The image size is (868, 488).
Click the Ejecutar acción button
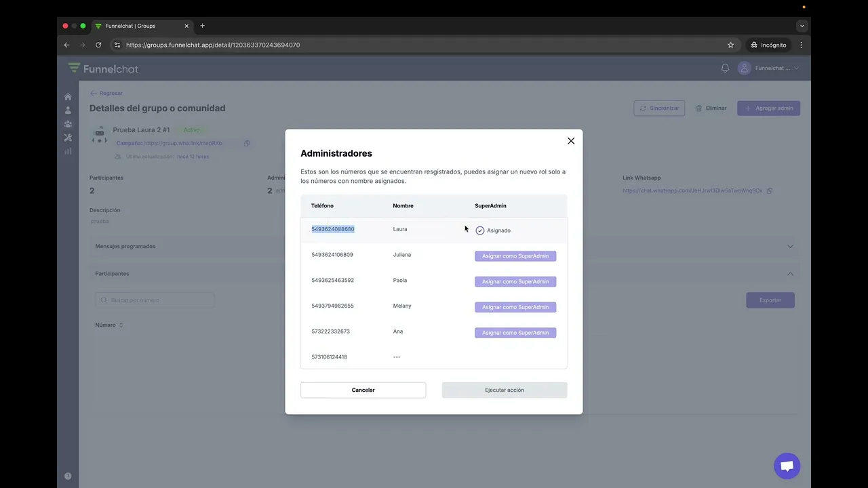[505, 390]
